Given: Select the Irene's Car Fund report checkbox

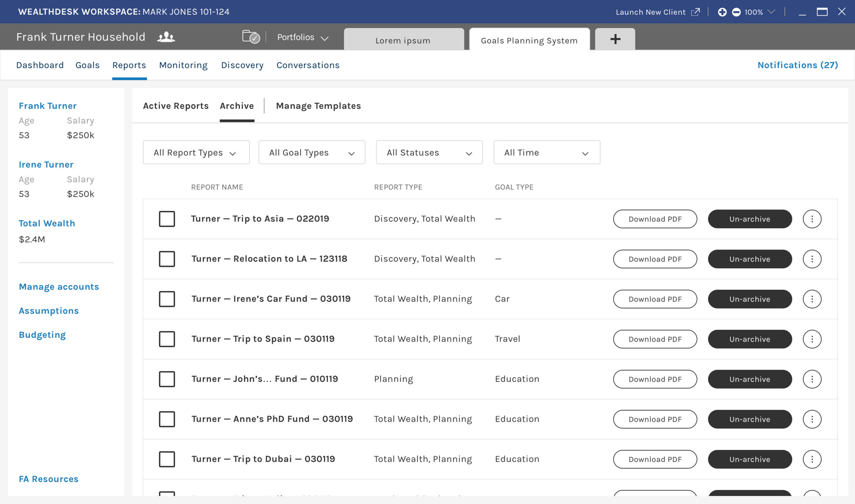Looking at the screenshot, I should [x=167, y=299].
